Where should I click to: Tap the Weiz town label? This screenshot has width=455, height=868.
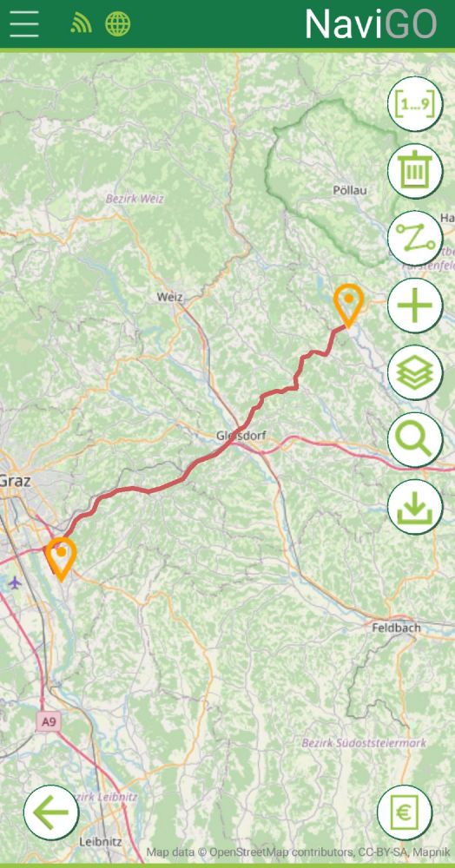169,297
